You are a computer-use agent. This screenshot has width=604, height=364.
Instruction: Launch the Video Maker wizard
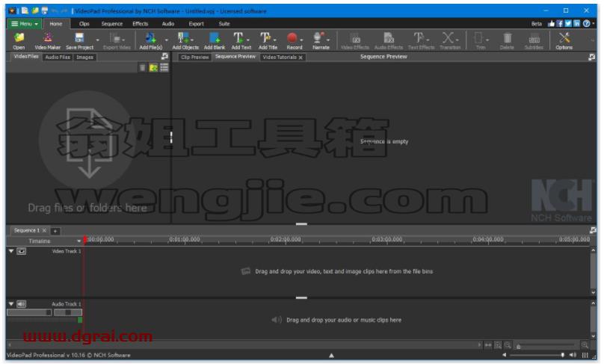coord(48,41)
